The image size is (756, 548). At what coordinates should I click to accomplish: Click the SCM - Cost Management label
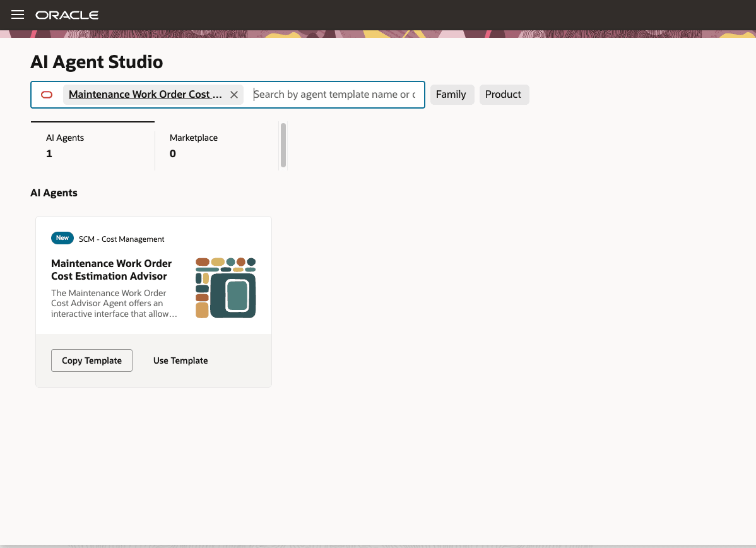(122, 239)
